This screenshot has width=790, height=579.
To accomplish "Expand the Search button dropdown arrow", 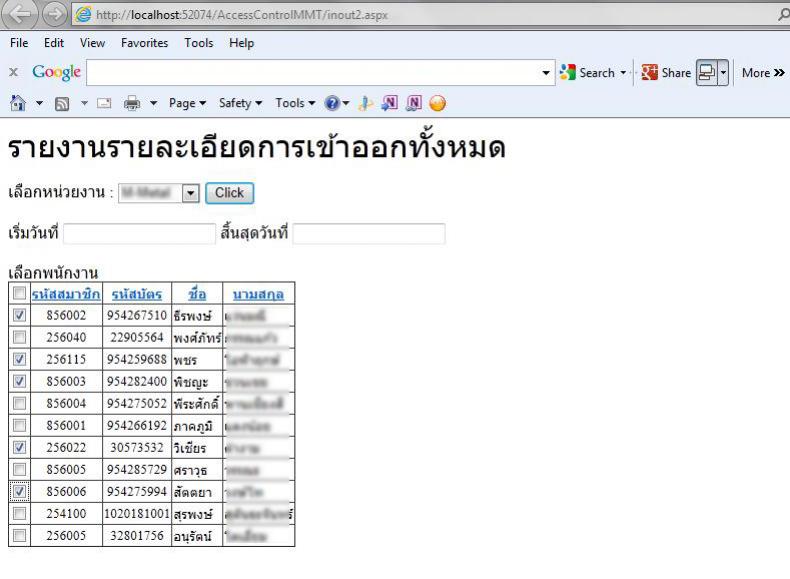I will pyautogui.click(x=623, y=73).
